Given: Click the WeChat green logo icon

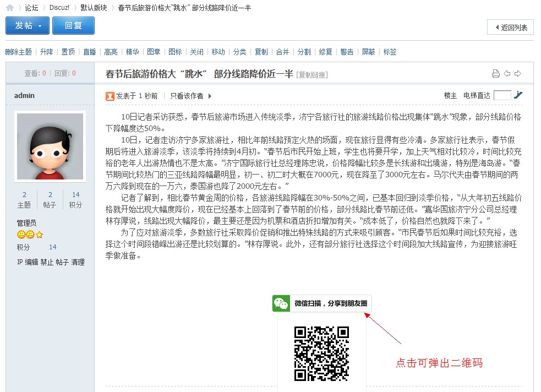Looking at the screenshot, I should tap(281, 303).
